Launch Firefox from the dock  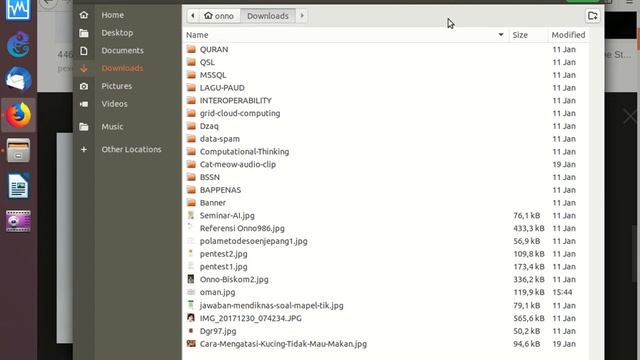point(18,115)
